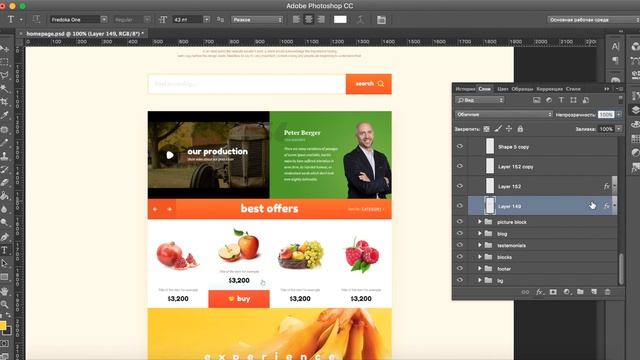Image resolution: width=640 pixels, height=360 pixels.
Task: Hide the blog group
Action: coord(460,233)
